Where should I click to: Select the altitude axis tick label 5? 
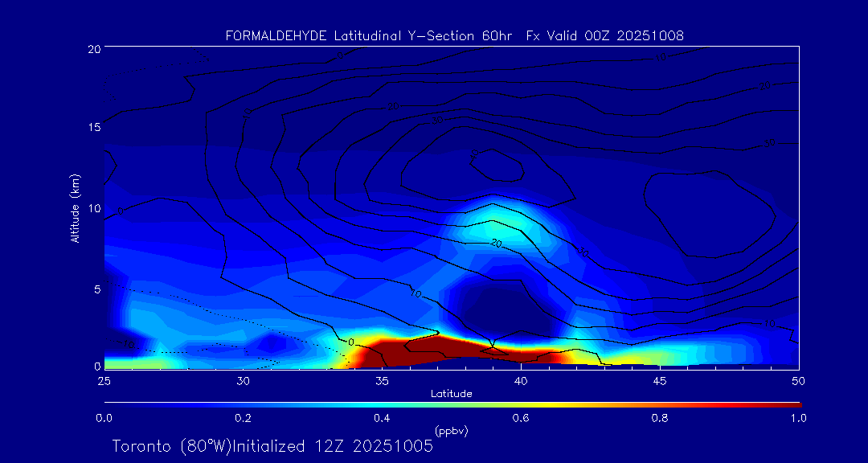pyautogui.click(x=97, y=289)
